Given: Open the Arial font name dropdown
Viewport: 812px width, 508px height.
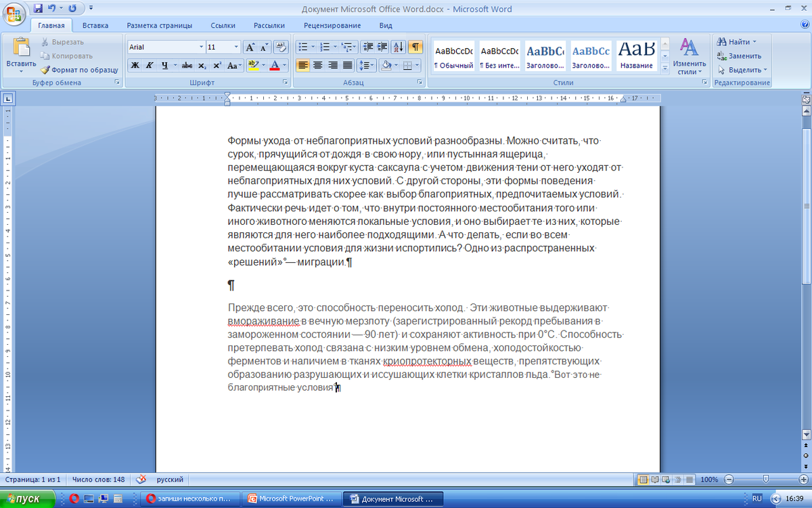Looking at the screenshot, I should 201,47.
